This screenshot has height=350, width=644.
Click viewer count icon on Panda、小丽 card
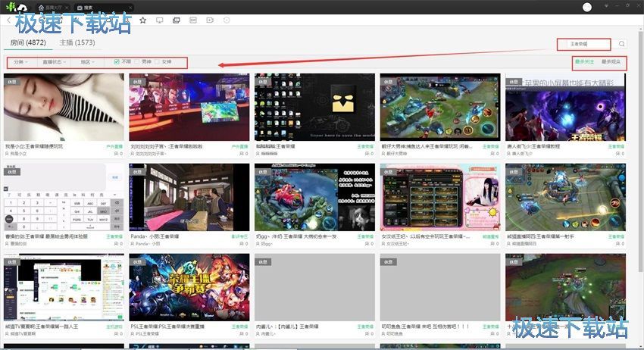[242, 244]
